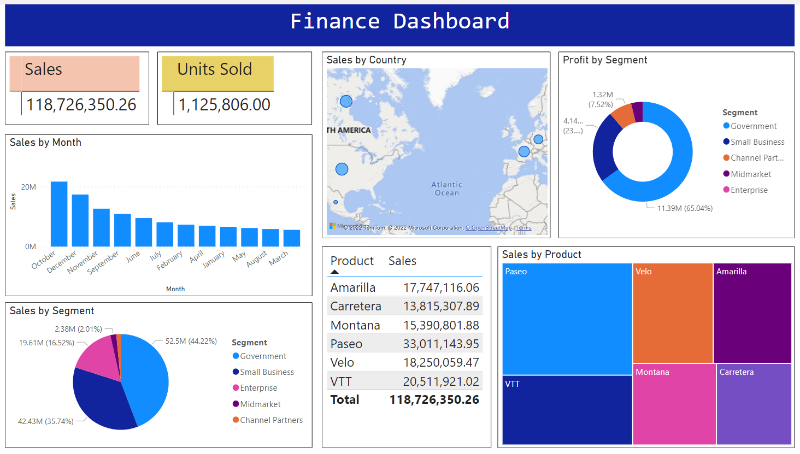
Task: Toggle Enterprise in Sales by Segment legend
Action: 235,388
